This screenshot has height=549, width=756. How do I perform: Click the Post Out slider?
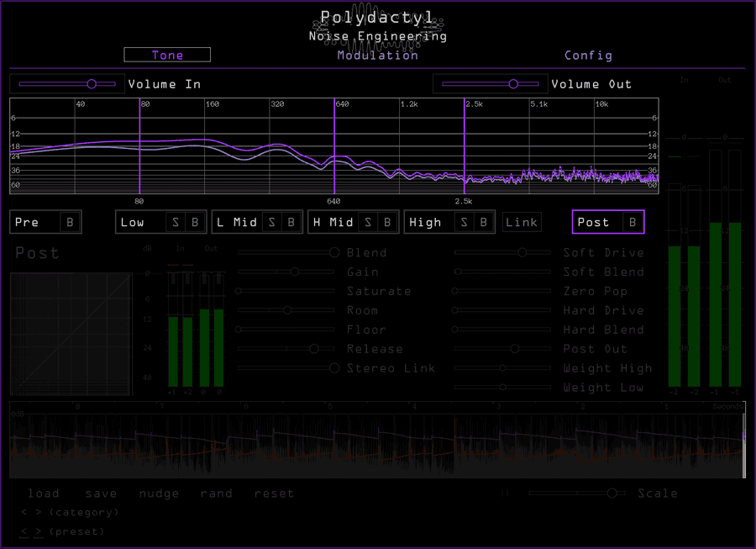point(502,349)
